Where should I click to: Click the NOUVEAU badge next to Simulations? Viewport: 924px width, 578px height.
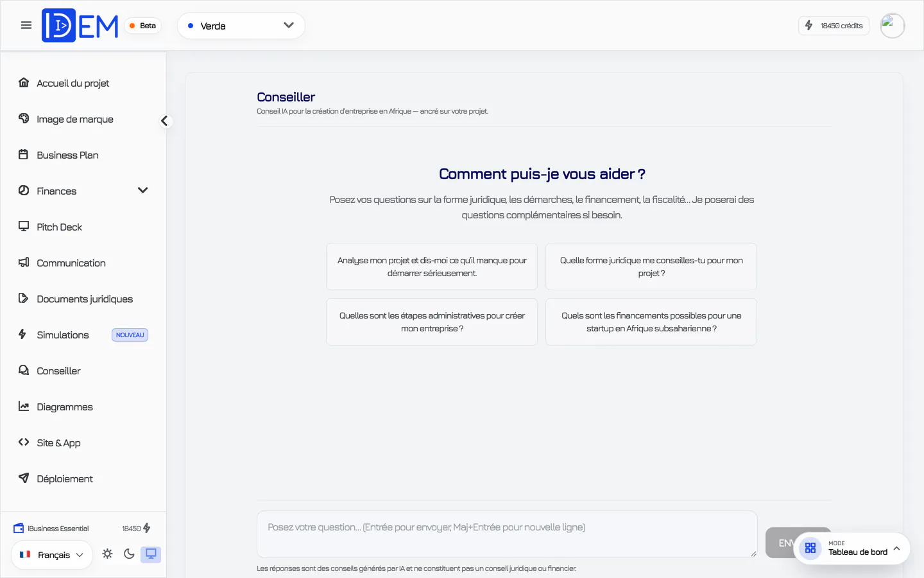pos(130,335)
